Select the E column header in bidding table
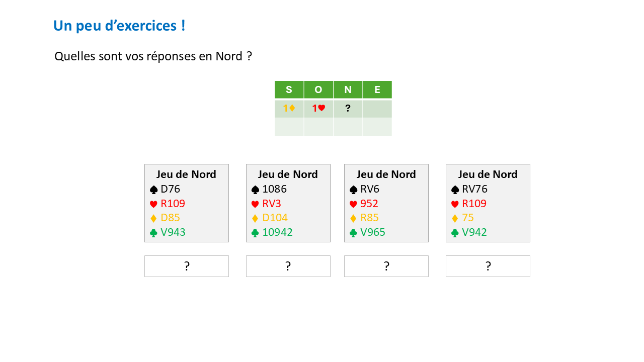This screenshot has width=644, height=362. pos(377,90)
